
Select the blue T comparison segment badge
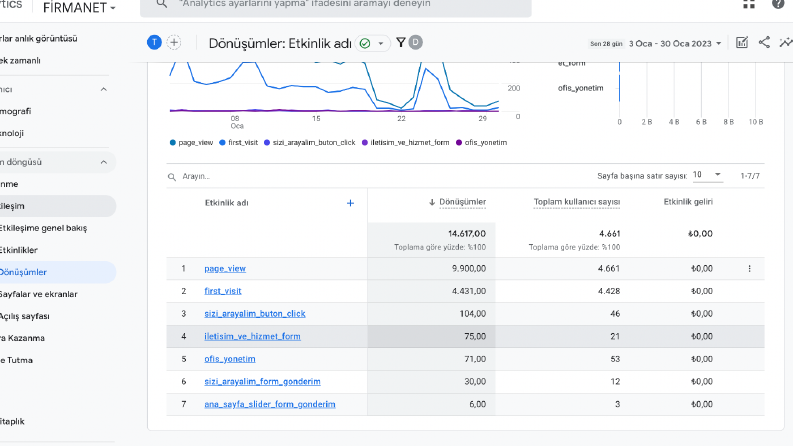tap(154, 42)
